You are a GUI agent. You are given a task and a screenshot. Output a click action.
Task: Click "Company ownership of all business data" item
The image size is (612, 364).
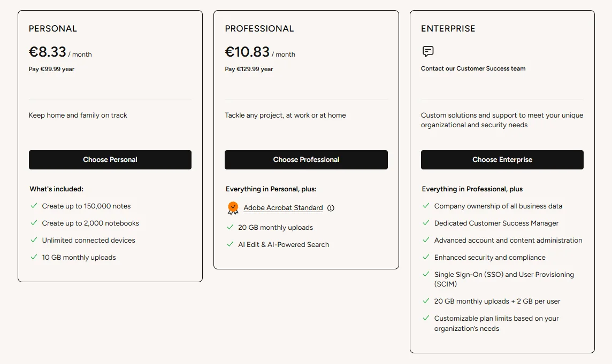(x=498, y=206)
